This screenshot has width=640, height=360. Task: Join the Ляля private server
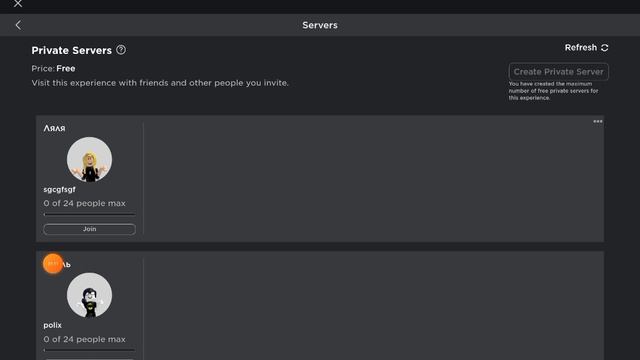89,229
